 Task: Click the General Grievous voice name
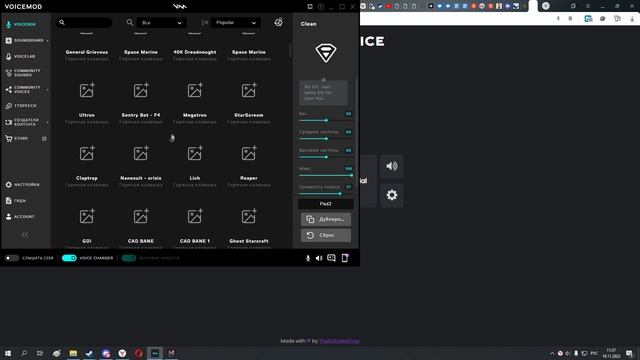87,52
